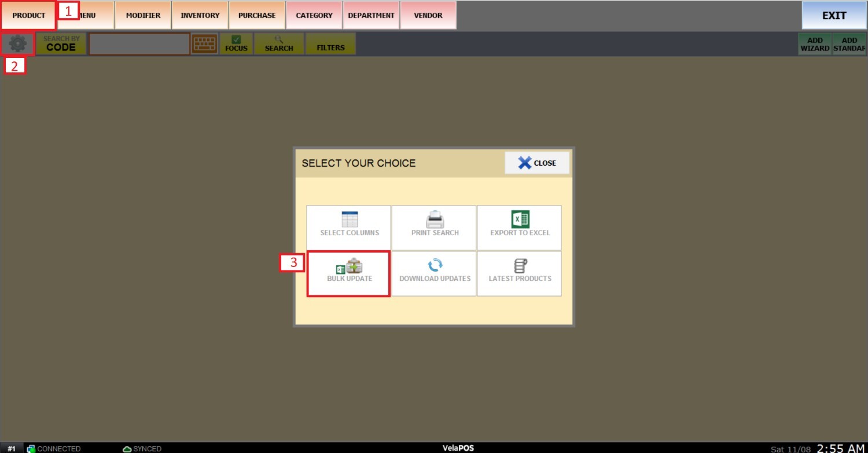Open the Modifier tab
Viewport: 868px width, 453px height.
click(x=143, y=16)
